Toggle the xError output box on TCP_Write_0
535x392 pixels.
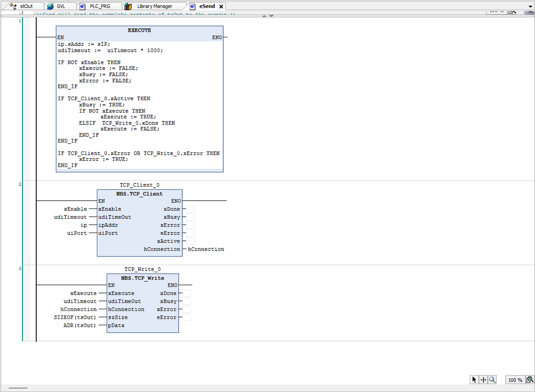coord(186,309)
